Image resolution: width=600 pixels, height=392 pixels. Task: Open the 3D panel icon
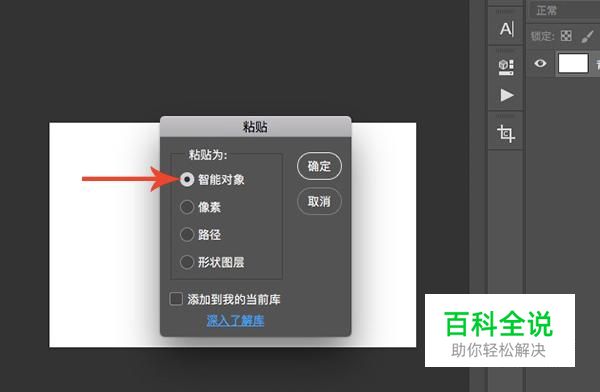tap(506, 67)
